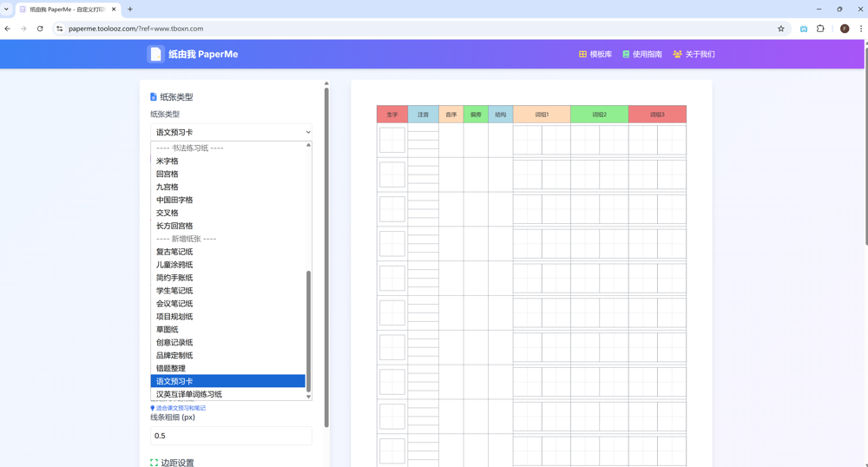This screenshot has width=868, height=467.
Task: Click the 线条粗细 input field
Action: [x=231, y=436]
